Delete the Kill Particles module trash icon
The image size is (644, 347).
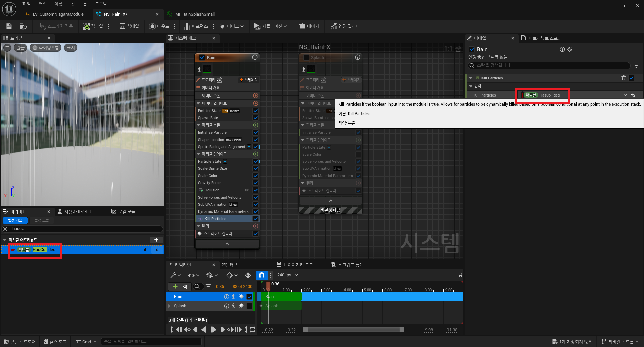pyautogui.click(x=623, y=78)
